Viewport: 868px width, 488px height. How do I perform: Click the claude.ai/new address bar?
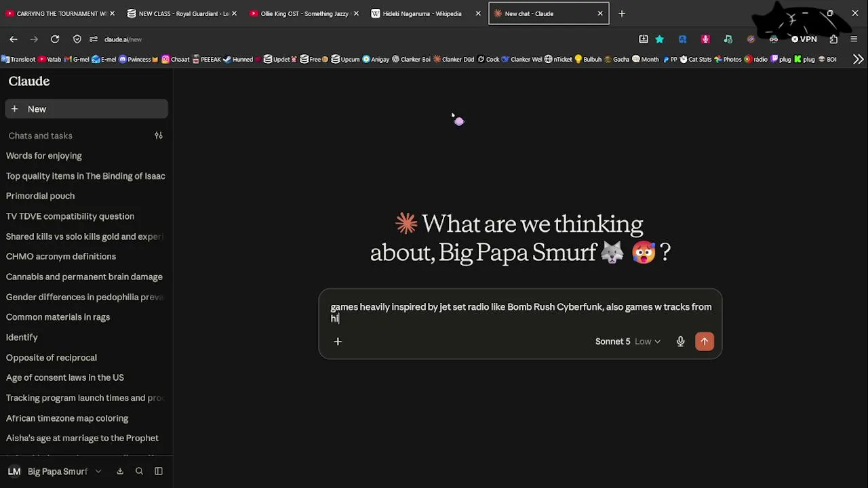tap(123, 39)
